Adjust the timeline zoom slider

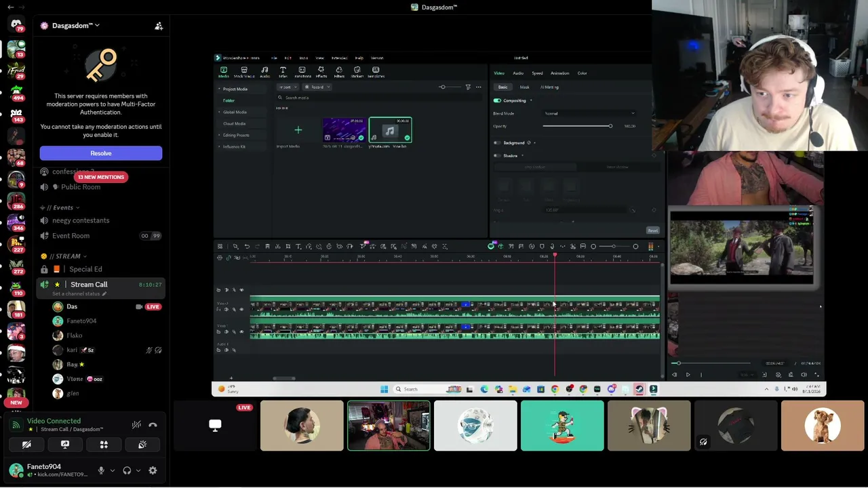pyautogui.click(x=614, y=246)
